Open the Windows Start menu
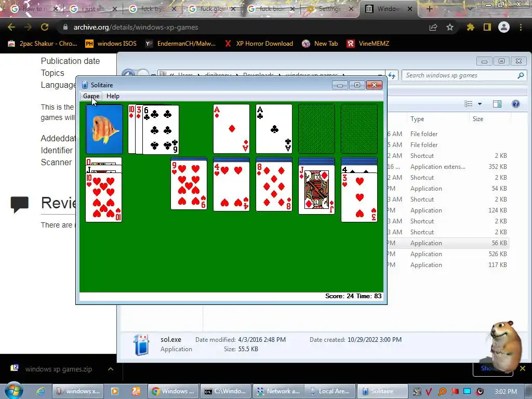This screenshot has height=399, width=532. click(x=14, y=391)
